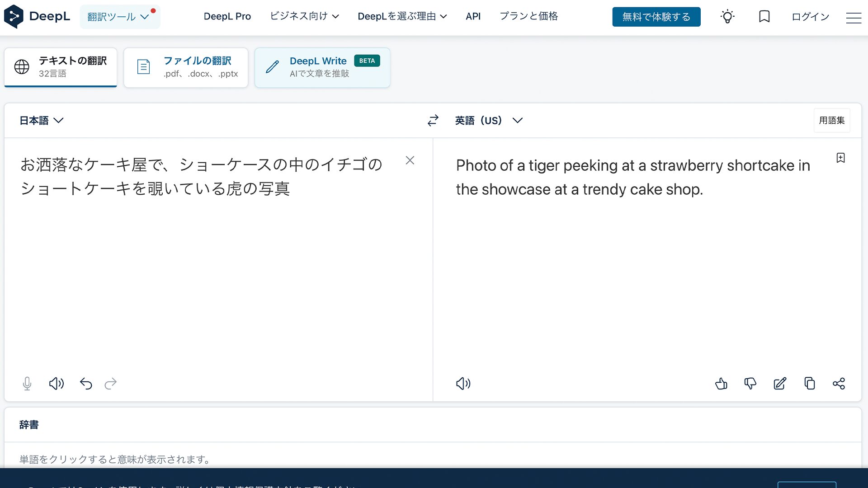868x488 pixels.
Task: Open the 日本語 source language dropdown
Action: (x=41, y=120)
